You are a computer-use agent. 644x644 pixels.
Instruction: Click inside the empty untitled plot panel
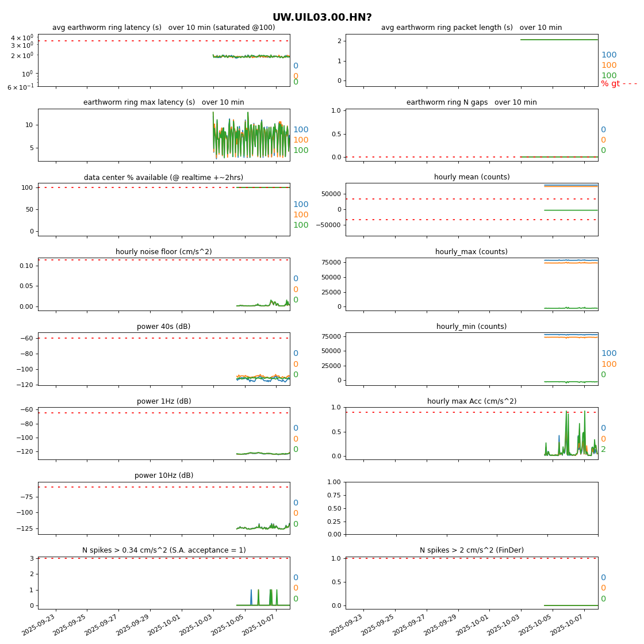pos(471,508)
